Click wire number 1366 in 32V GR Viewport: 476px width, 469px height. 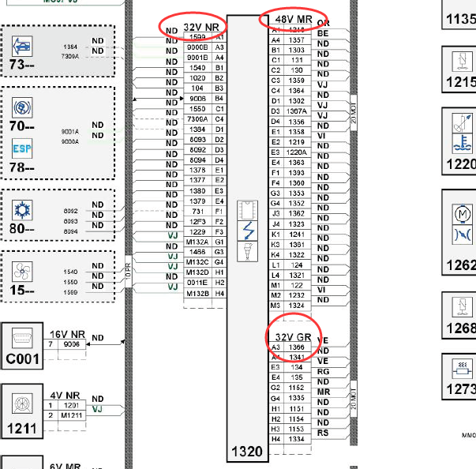(297, 347)
